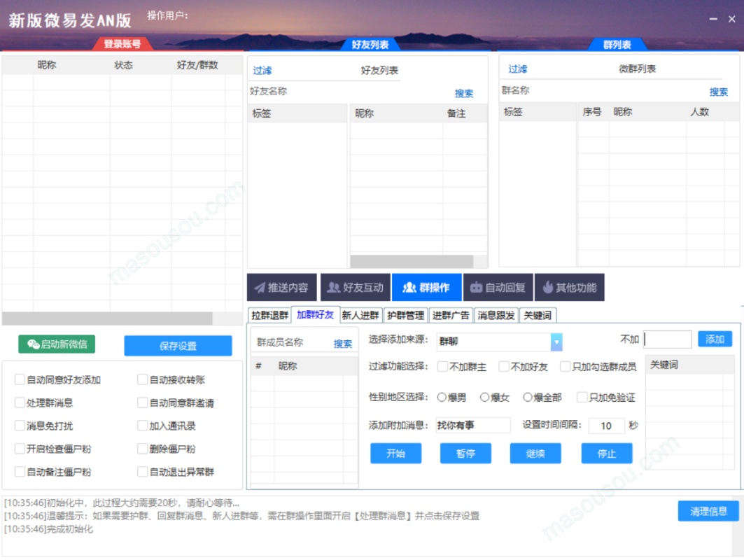Click the horizontal scrollbar under friend list
This screenshot has height=560, width=744.
click(x=412, y=262)
